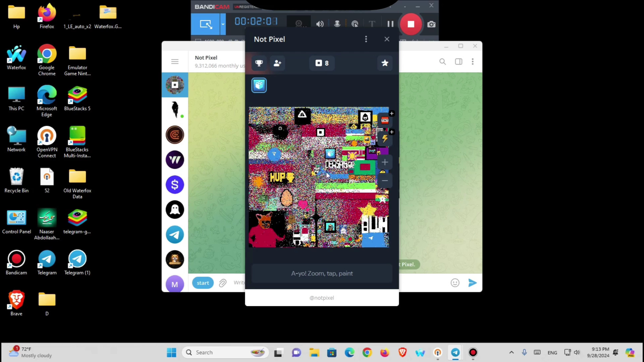The width and height of the screenshot is (644, 362).
Task: Select Bandicam screen recording mode button
Action: coord(206,24)
